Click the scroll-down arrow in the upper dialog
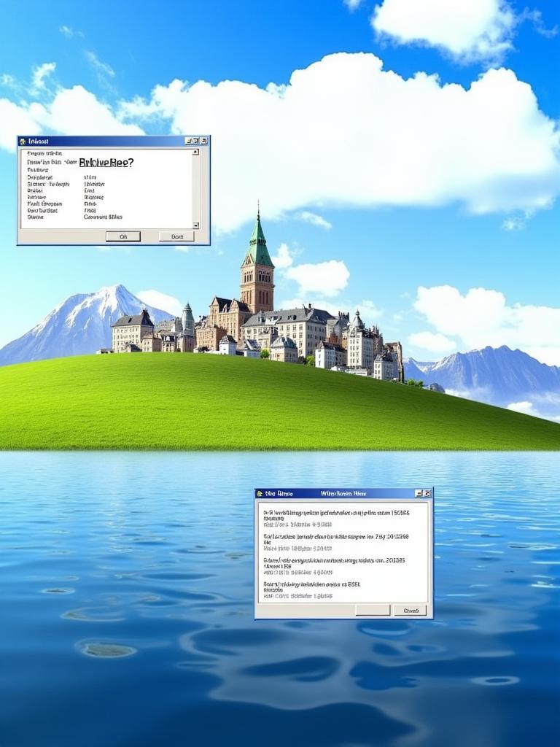 point(195,225)
